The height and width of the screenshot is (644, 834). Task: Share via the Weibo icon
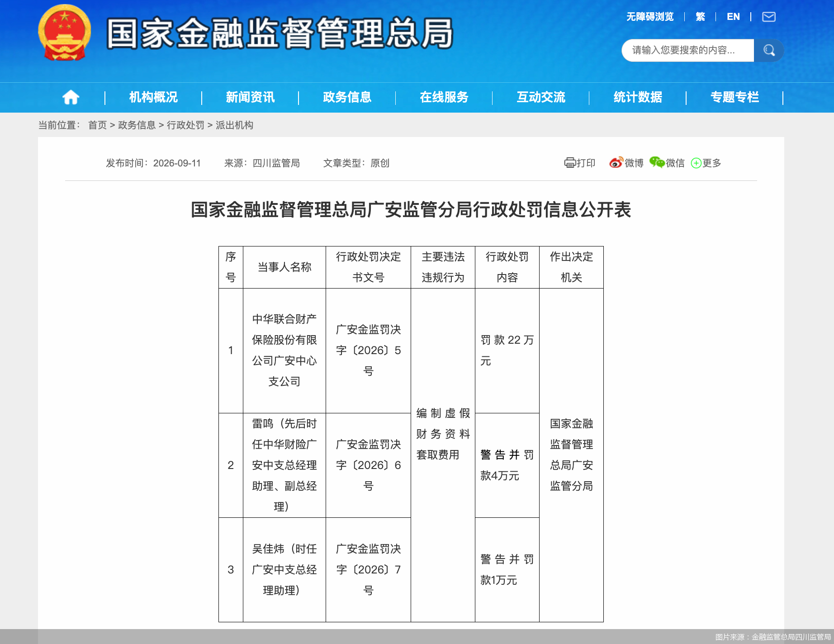tap(616, 163)
